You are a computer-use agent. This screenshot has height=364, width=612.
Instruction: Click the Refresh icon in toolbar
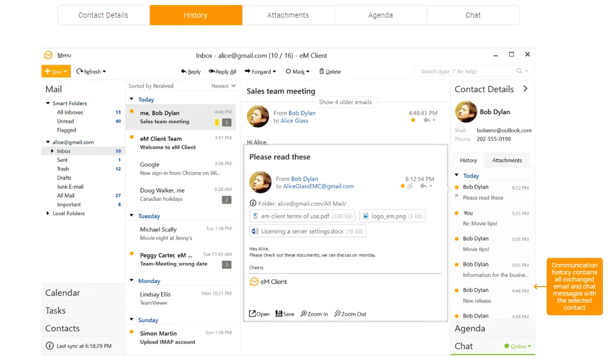79,71
